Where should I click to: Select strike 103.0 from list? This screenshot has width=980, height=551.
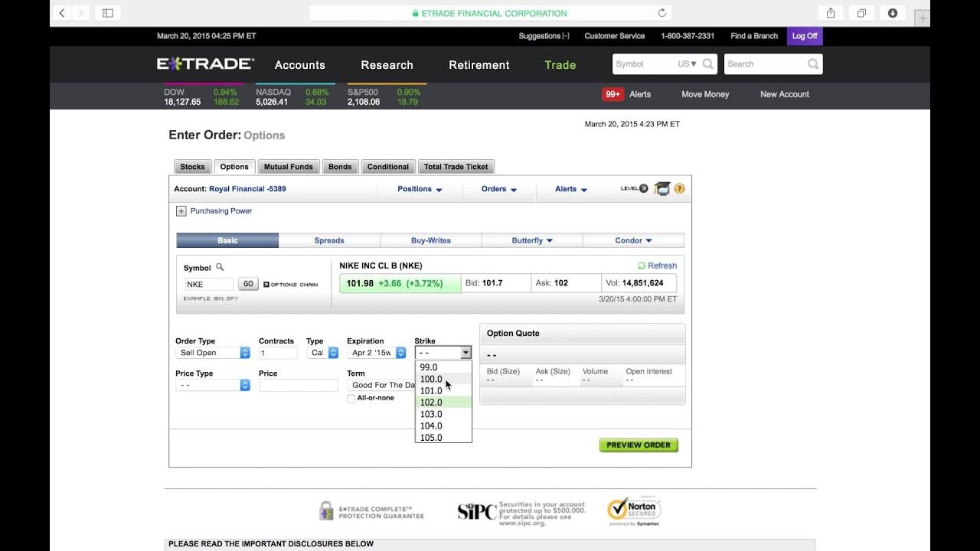[443, 414]
